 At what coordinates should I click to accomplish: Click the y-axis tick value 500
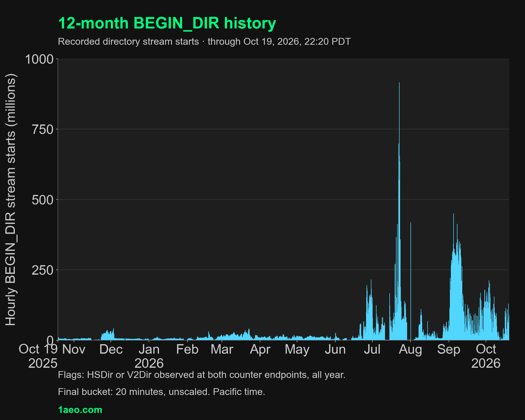click(x=43, y=200)
